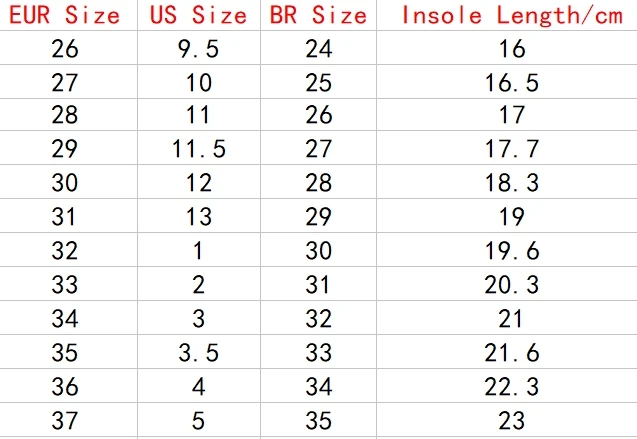Select the BR size 25 cell
The width and height of the screenshot is (637, 439).
pos(318,82)
